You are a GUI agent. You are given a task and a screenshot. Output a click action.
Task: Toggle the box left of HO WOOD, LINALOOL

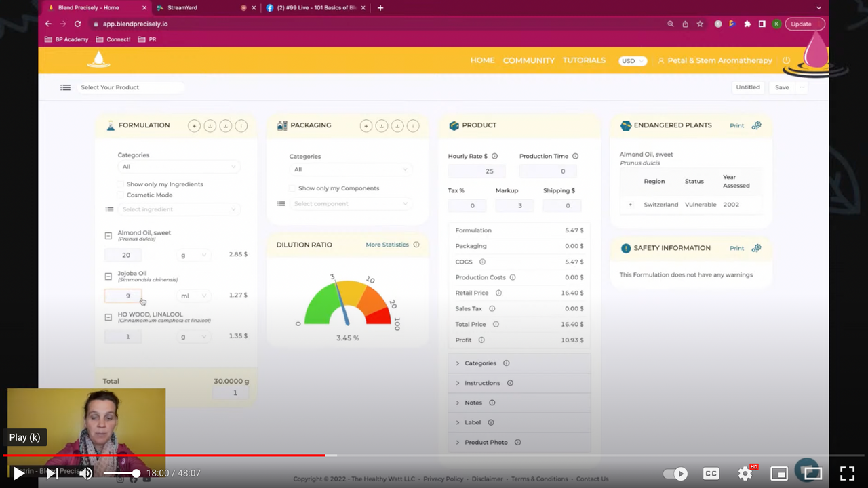tap(108, 317)
